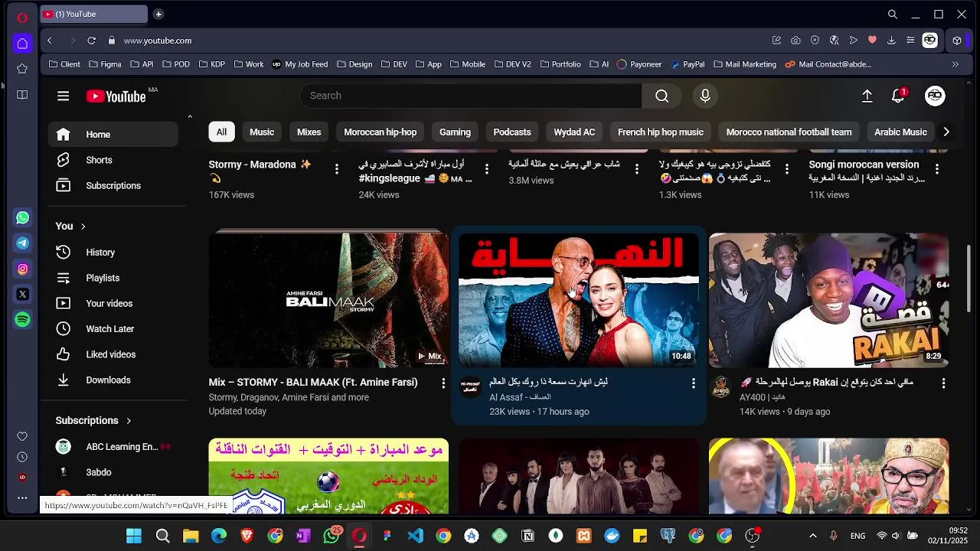Open X Twitter in Opera sidebar
This screenshot has height=551, width=980.
click(x=22, y=294)
